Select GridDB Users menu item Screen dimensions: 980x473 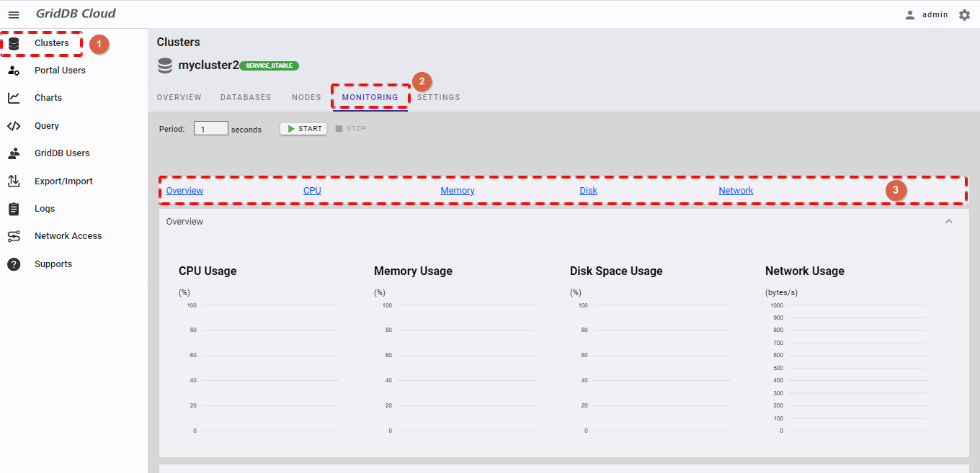click(x=62, y=153)
